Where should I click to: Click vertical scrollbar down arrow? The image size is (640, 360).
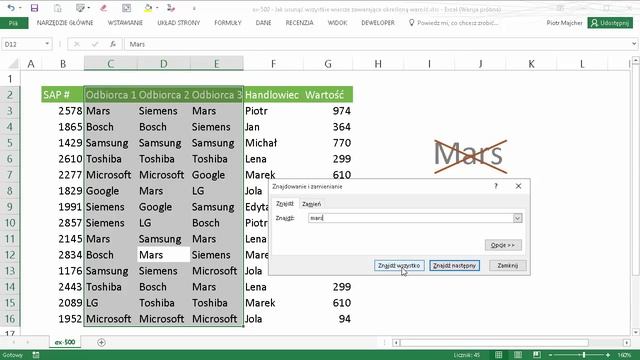click(x=635, y=332)
